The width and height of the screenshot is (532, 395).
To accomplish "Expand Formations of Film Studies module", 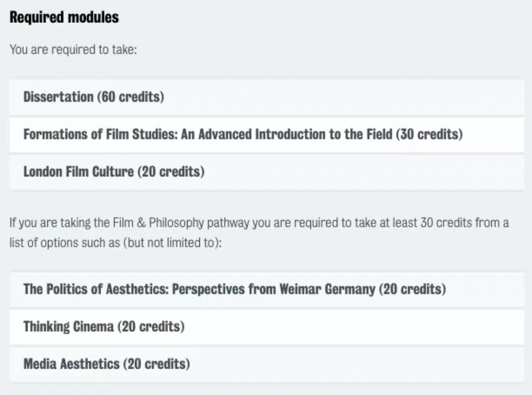I will 266,134.
